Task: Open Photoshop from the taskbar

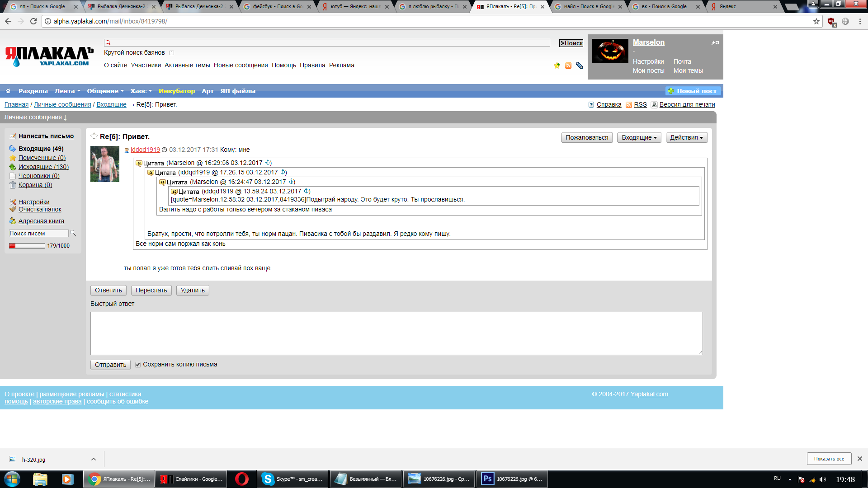Action: [512, 479]
